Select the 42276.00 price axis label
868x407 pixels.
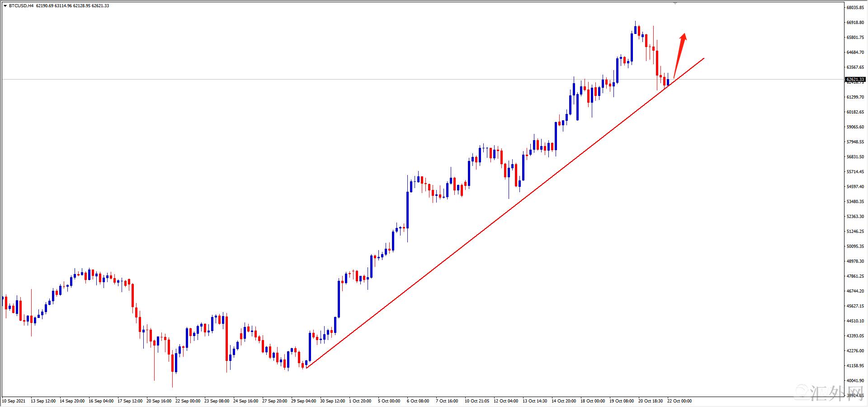(x=855, y=351)
